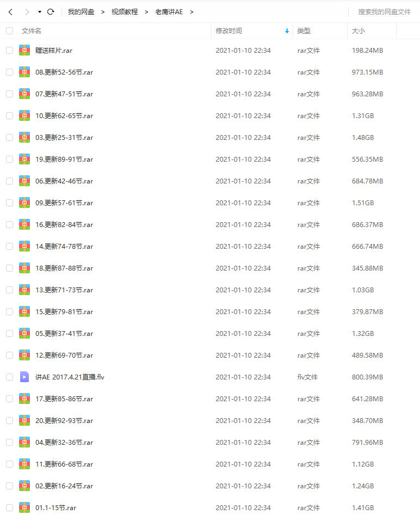The image size is (420, 527).
Task: Go forward with the right arrow icon
Action: [x=27, y=12]
